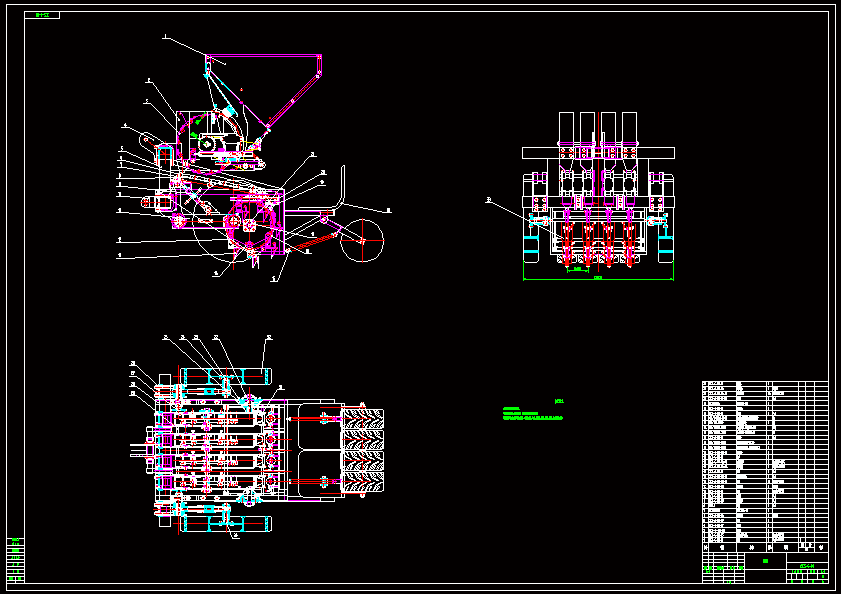
Task: Click the lower cyan roller in the top view
Action: [x=225, y=524]
